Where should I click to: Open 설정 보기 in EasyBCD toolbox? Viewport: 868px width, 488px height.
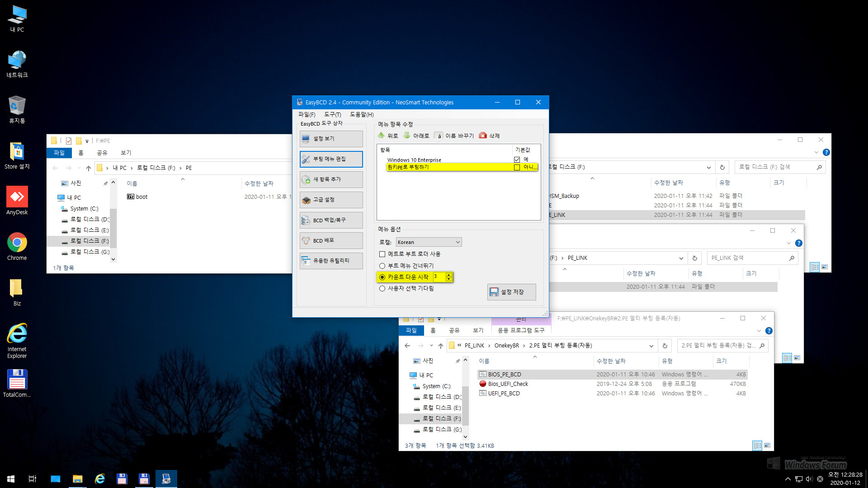click(331, 139)
